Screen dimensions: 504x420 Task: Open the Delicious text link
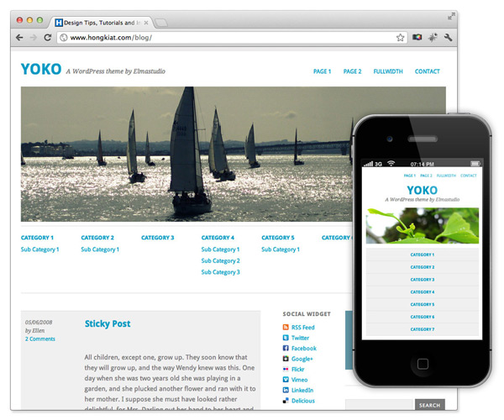click(x=303, y=401)
